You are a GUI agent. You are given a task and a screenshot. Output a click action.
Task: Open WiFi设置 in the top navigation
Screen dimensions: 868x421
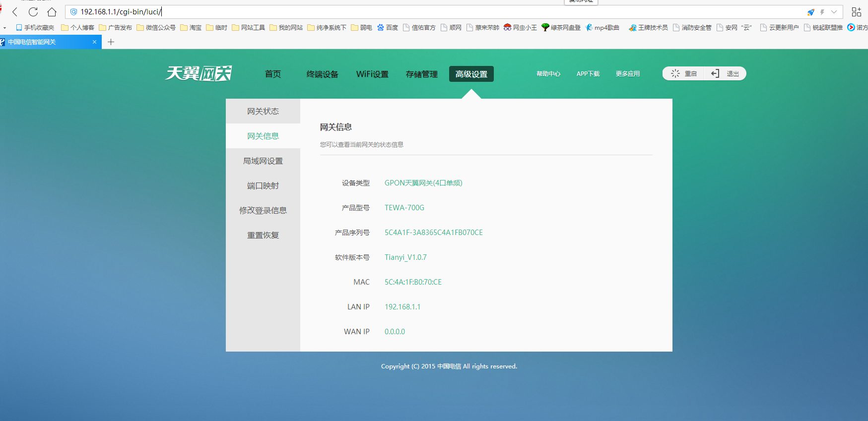[372, 74]
